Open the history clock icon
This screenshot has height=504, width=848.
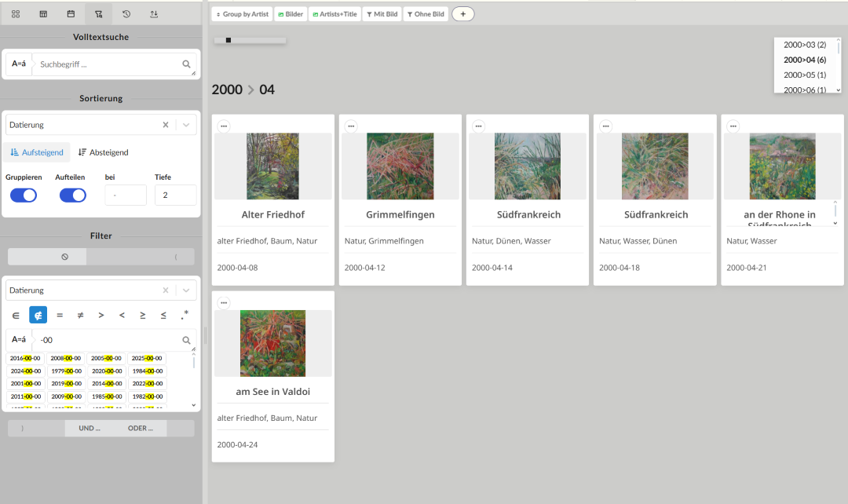click(126, 14)
